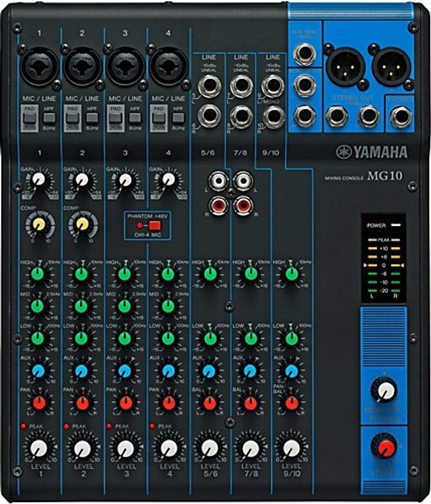Click the channel 2 yellow COMP knob

pyautogui.click(x=83, y=224)
